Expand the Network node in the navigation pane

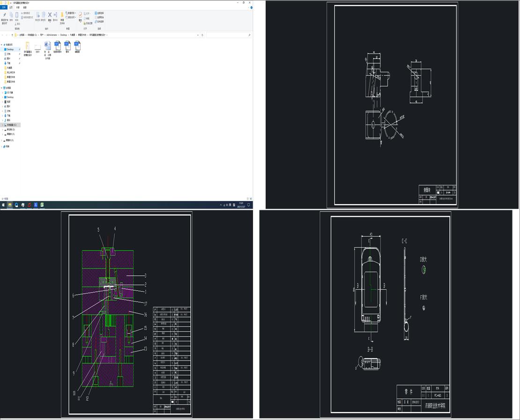pos(2,146)
